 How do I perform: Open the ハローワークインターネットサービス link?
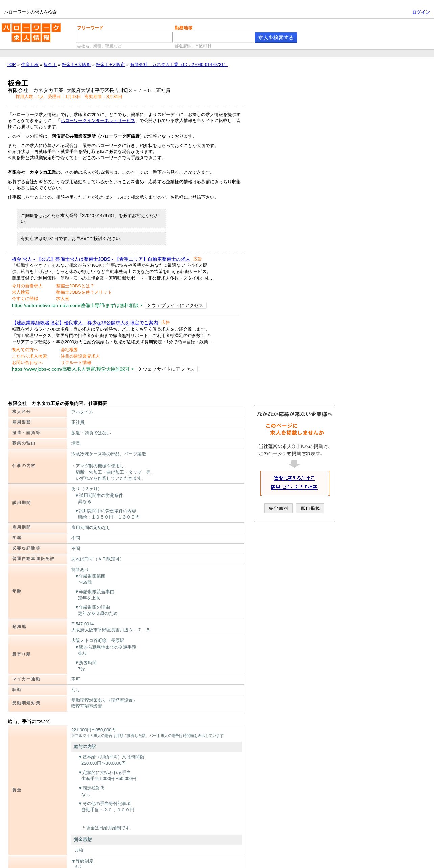98,121
